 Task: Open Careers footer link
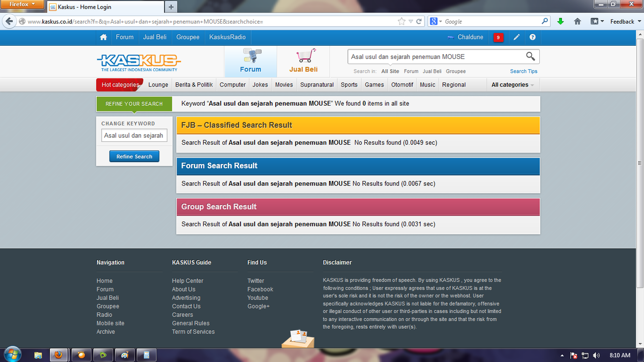point(183,315)
